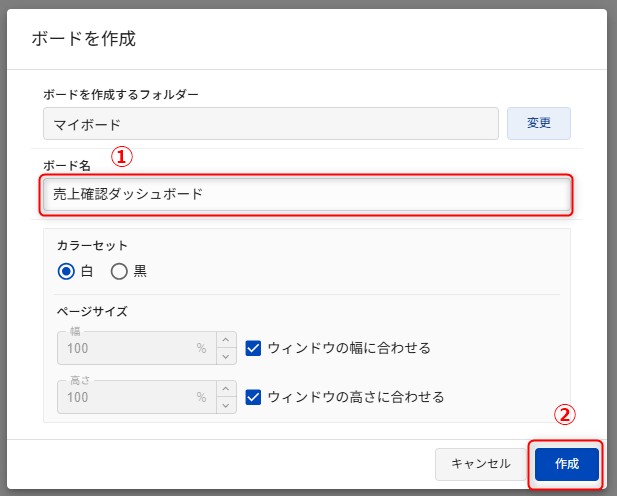This screenshot has width=617, height=496.
Task: Click the ボードを作成 dialog title
Action: (83, 39)
